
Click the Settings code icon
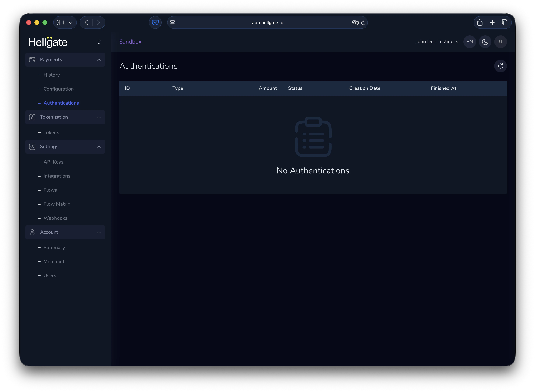32,147
